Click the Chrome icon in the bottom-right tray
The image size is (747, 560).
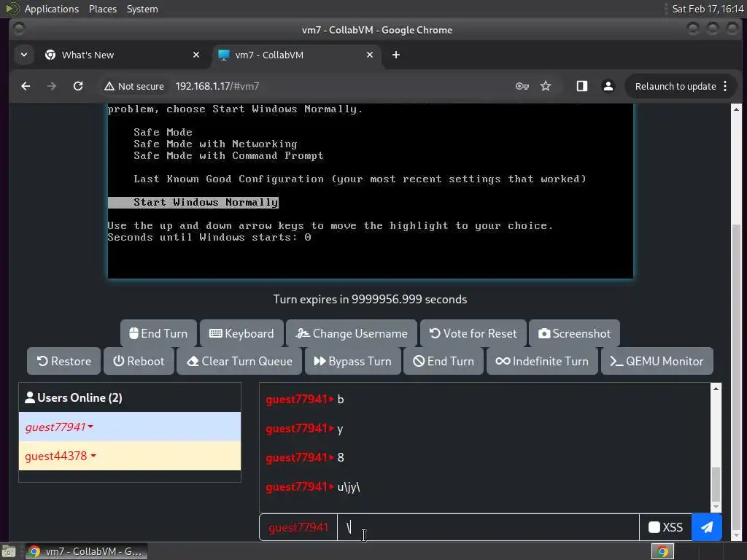click(662, 551)
